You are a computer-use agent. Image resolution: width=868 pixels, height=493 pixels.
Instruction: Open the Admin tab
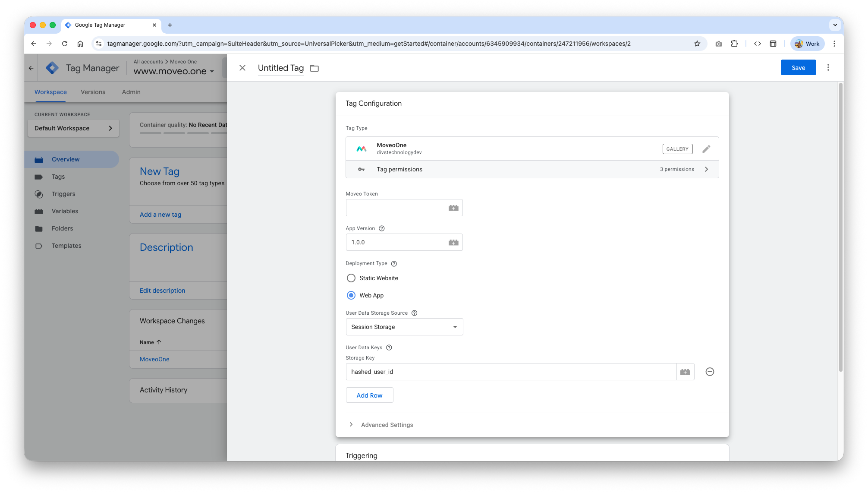pyautogui.click(x=131, y=92)
